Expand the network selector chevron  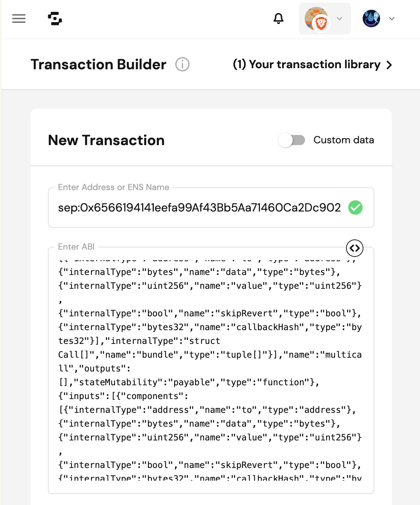point(392,19)
